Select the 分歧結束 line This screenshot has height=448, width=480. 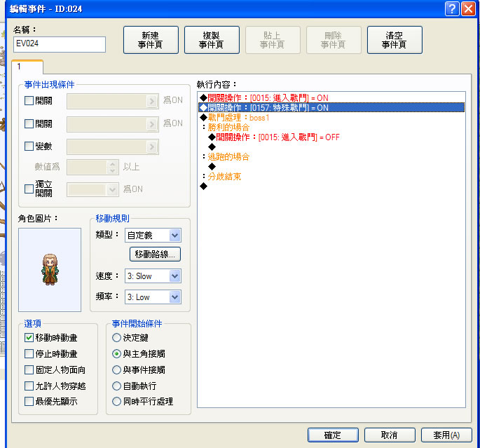[x=221, y=177]
